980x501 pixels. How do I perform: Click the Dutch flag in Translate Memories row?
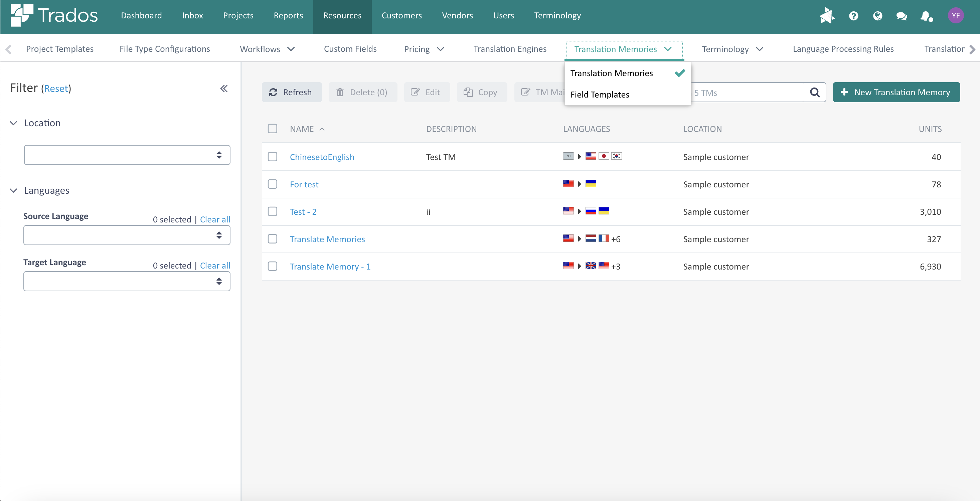591,238
